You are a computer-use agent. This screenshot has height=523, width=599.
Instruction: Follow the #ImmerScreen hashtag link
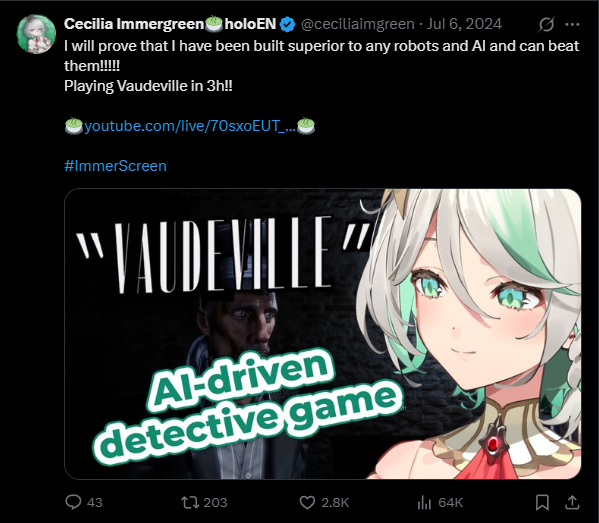click(x=115, y=166)
